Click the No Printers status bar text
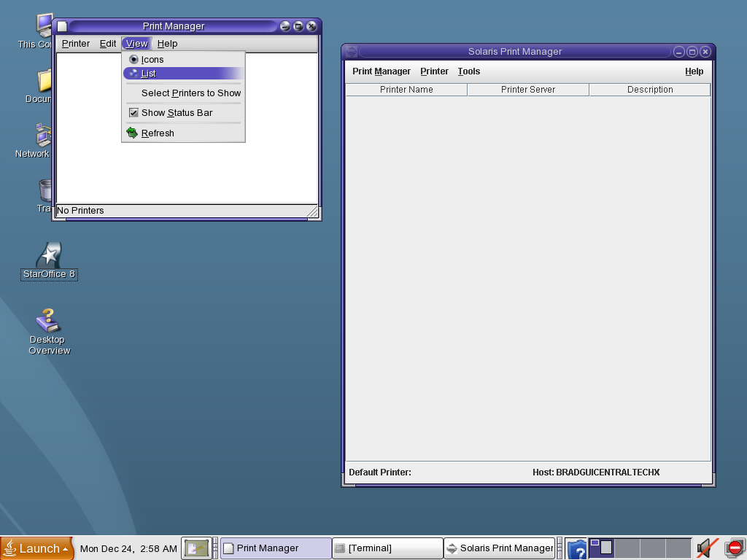Viewport: 747px width, 560px height. coord(80,211)
